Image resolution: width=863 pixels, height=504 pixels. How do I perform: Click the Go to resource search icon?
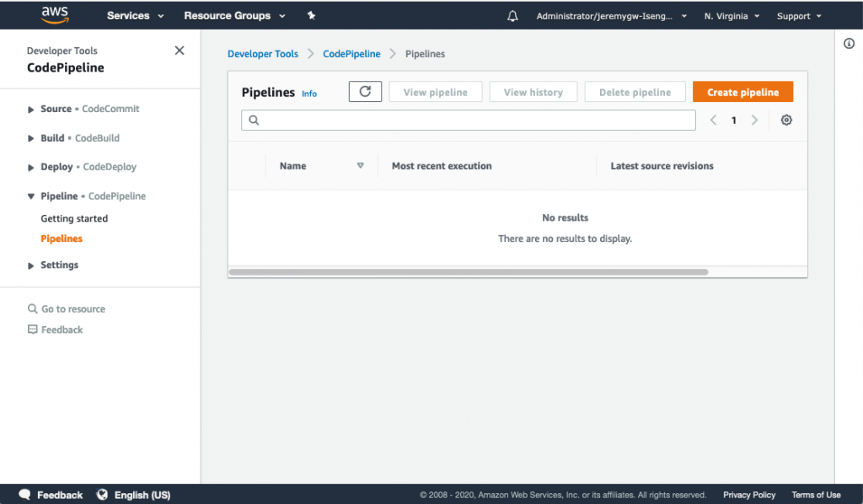[33, 308]
